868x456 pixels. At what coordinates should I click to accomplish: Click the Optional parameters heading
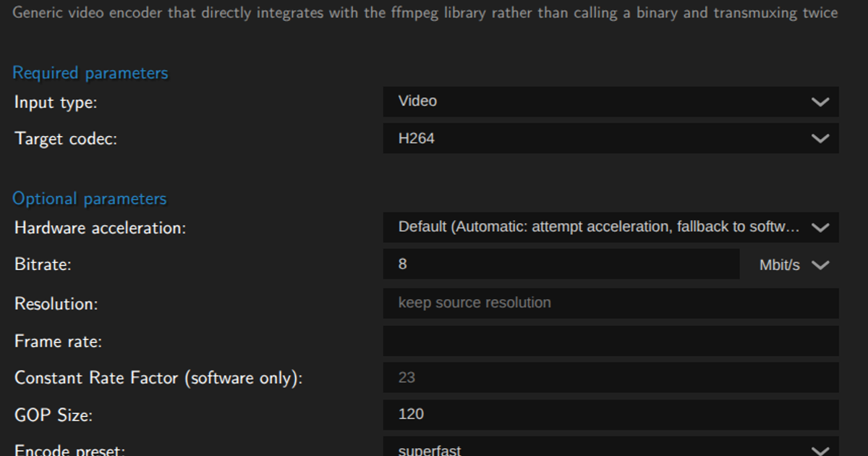tap(90, 199)
